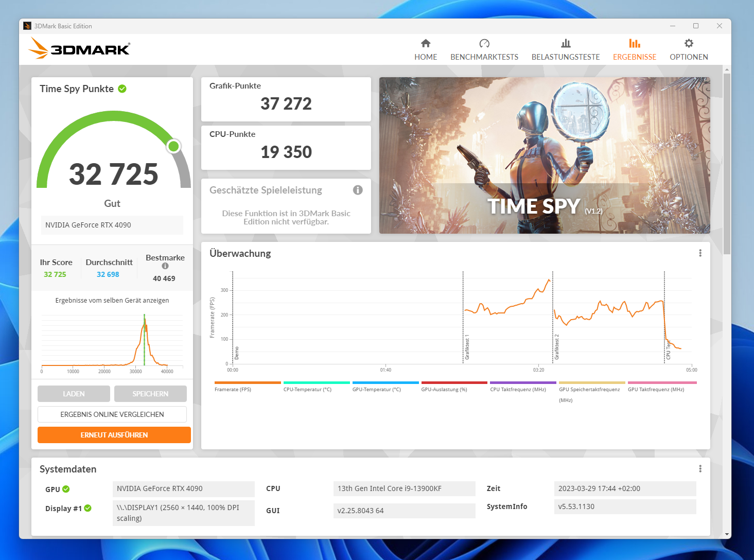Screen dimensions: 754x560
Task: Click the scrollbar down arrow
Action: (x=727, y=534)
